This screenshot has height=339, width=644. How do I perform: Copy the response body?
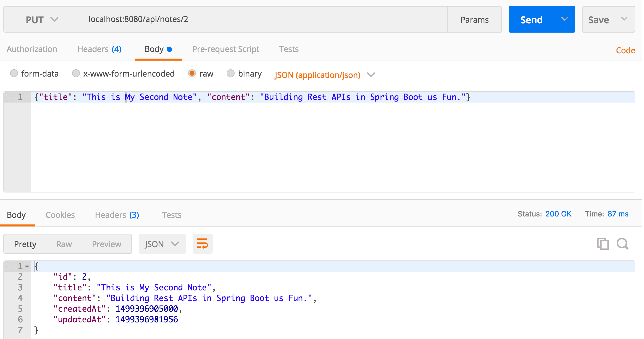click(x=603, y=244)
